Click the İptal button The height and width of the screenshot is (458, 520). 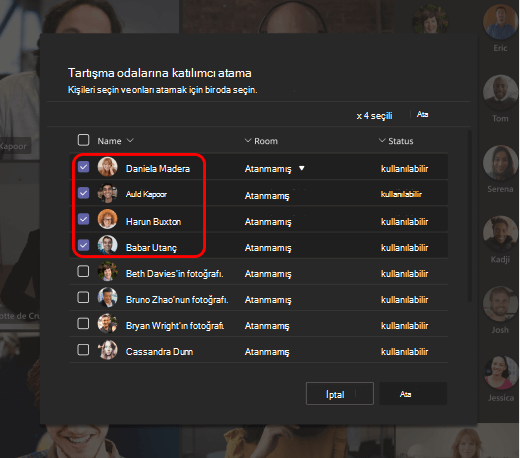[x=340, y=394]
